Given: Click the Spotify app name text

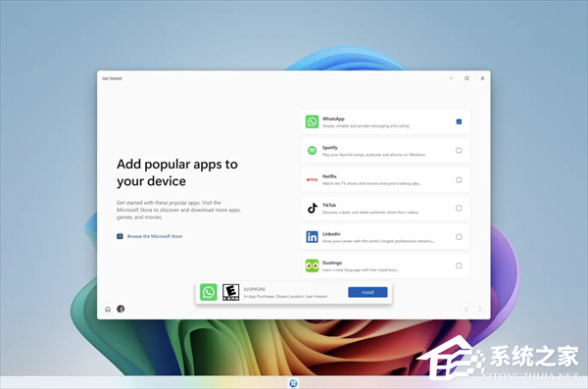Looking at the screenshot, I should [330, 147].
